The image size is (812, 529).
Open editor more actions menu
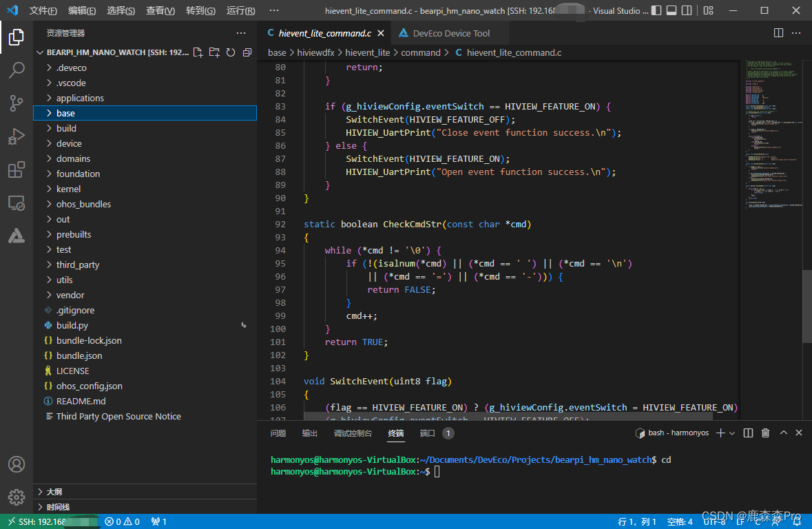click(796, 33)
